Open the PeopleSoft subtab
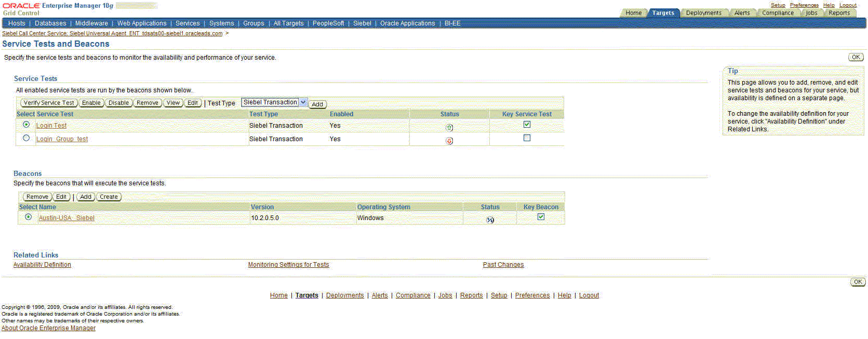This screenshot has width=868, height=339. [328, 23]
